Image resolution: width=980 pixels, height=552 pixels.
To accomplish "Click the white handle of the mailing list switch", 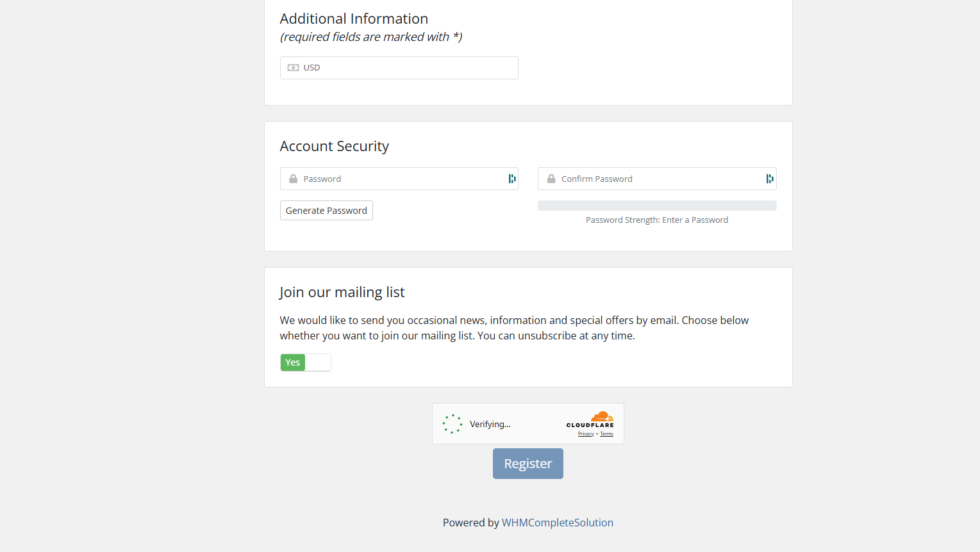I will [x=318, y=362].
